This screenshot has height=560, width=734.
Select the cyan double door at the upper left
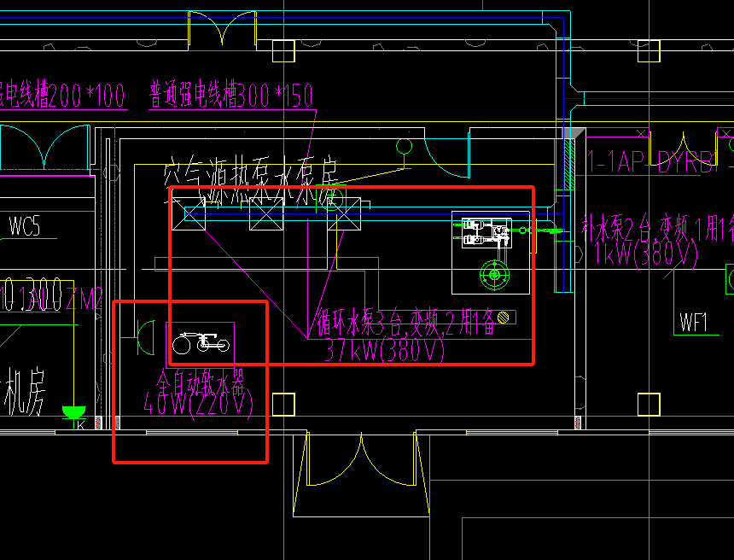(x=44, y=147)
